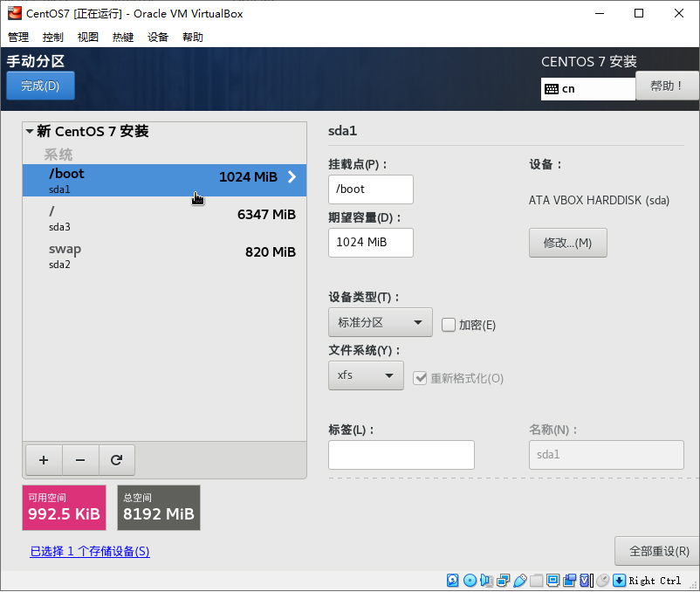Enable the 加密(E) encryption checkbox
Viewport: 700px width, 592px height.
(449, 325)
